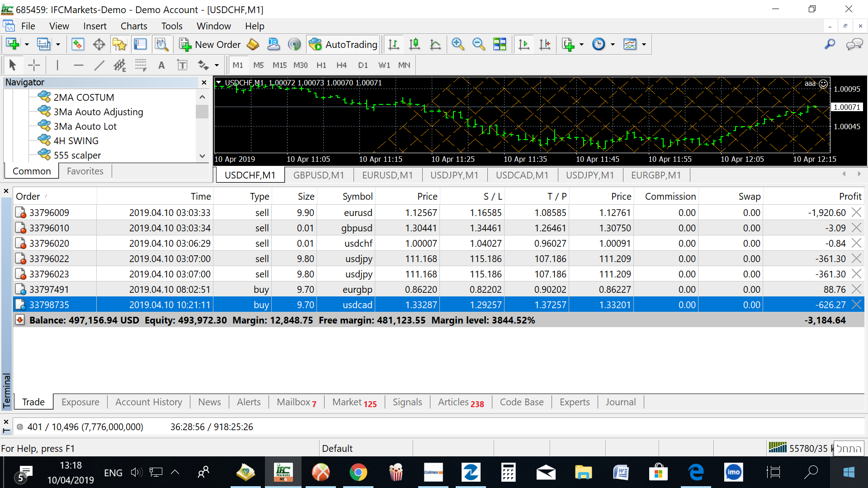
Task: Switch timeframe to MN
Action: click(x=404, y=65)
